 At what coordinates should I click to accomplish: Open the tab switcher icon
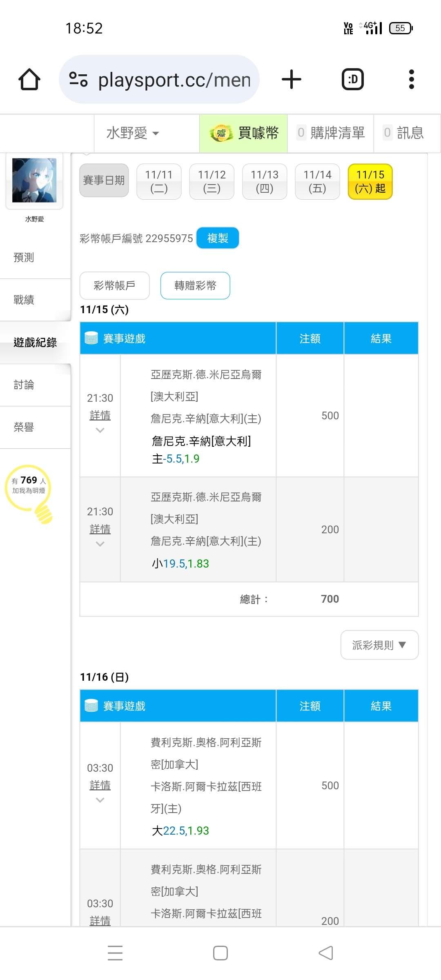pyautogui.click(x=352, y=79)
